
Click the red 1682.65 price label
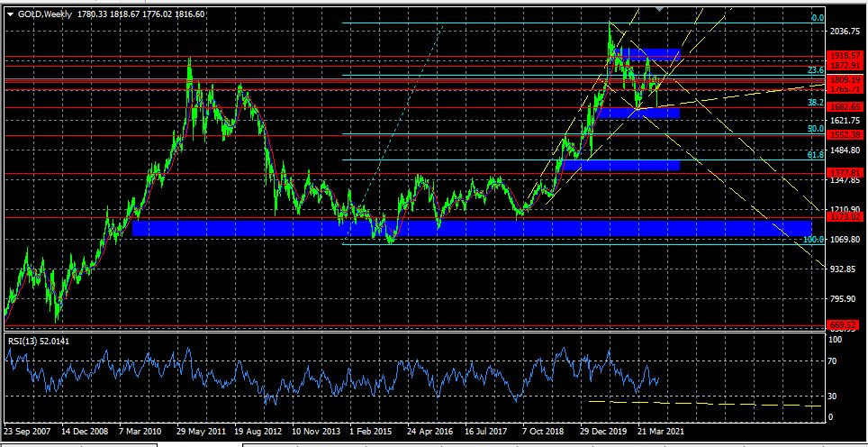[x=845, y=107]
